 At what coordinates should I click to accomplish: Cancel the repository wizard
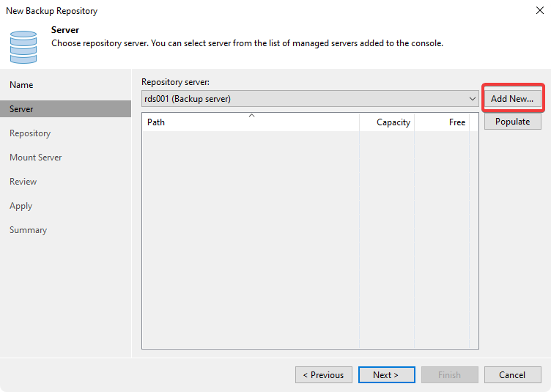(x=512, y=375)
